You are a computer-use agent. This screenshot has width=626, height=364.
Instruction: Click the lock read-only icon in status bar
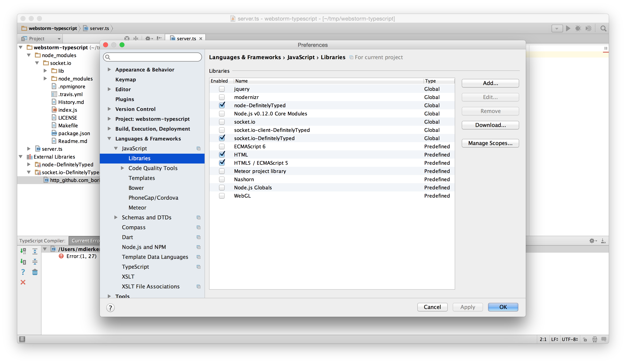585,339
